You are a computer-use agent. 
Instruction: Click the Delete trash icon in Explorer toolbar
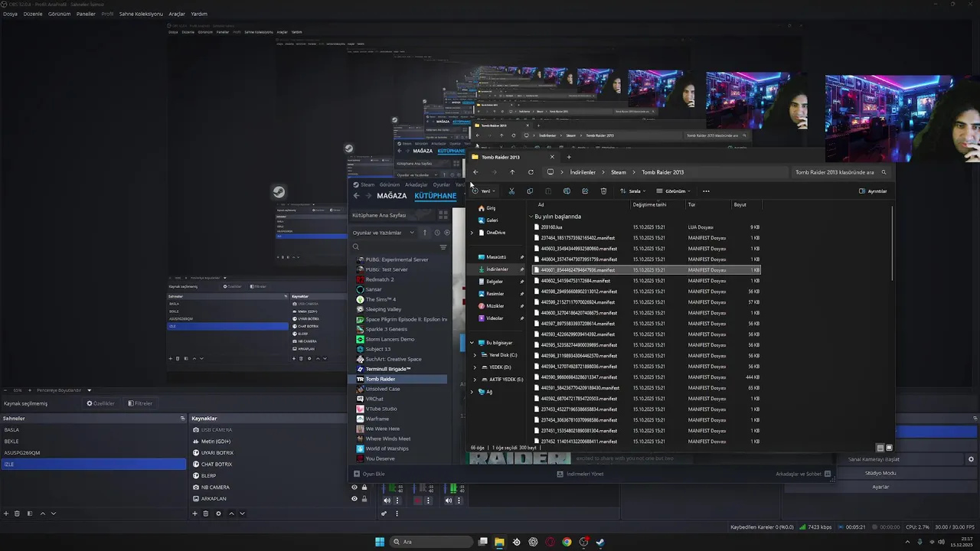coord(603,191)
